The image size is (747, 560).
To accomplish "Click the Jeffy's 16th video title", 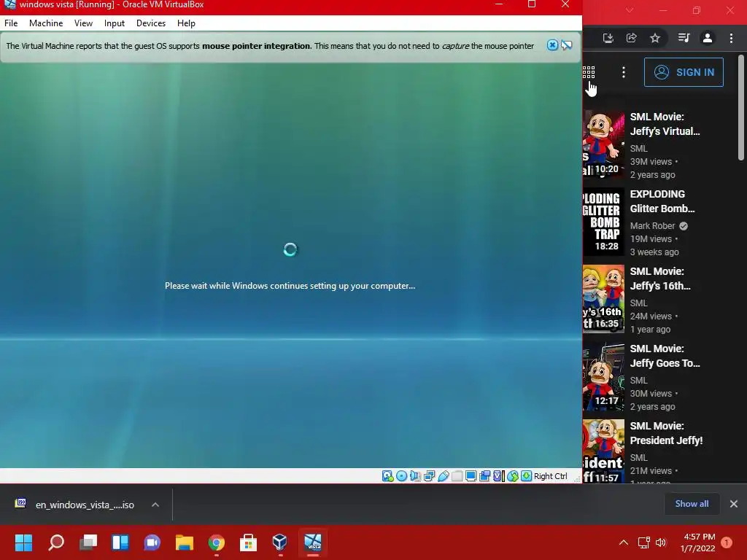I will tap(659, 279).
